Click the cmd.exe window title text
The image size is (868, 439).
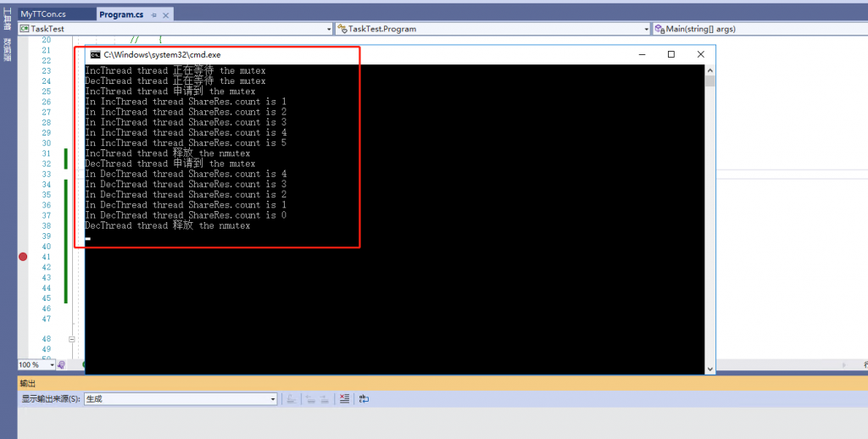[162, 55]
